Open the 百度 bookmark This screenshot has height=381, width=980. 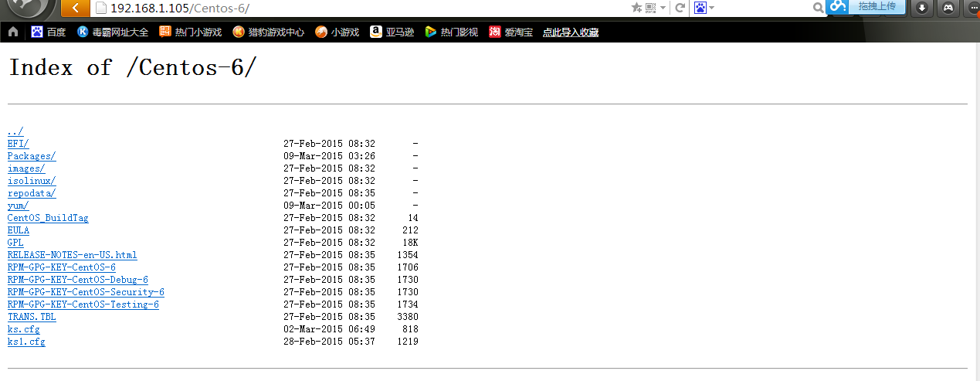pos(49,32)
